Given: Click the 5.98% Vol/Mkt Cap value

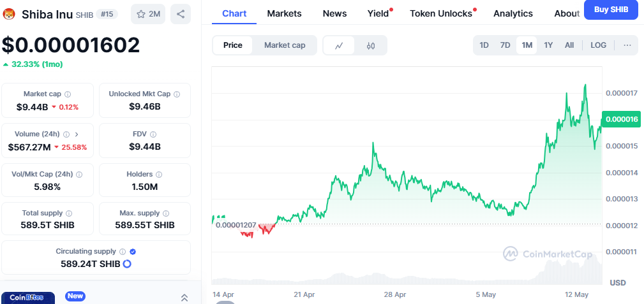Looking at the screenshot, I should tap(47, 187).
